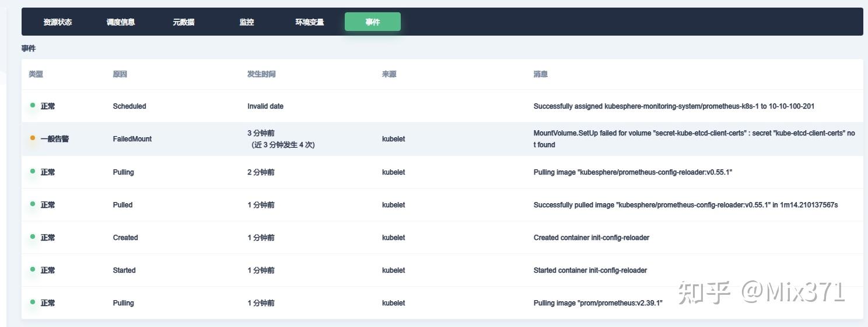
Task: Click the green status dot on Created row
Action: [33, 237]
